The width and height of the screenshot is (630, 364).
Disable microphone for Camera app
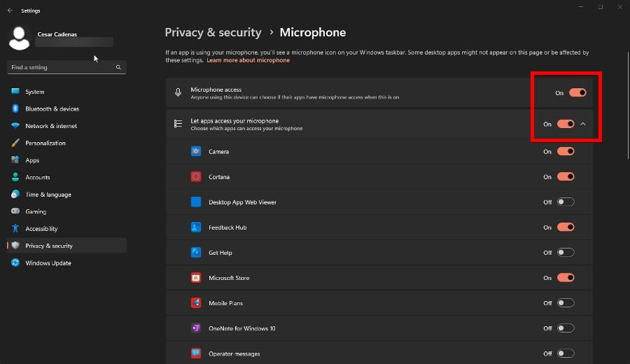click(x=566, y=151)
